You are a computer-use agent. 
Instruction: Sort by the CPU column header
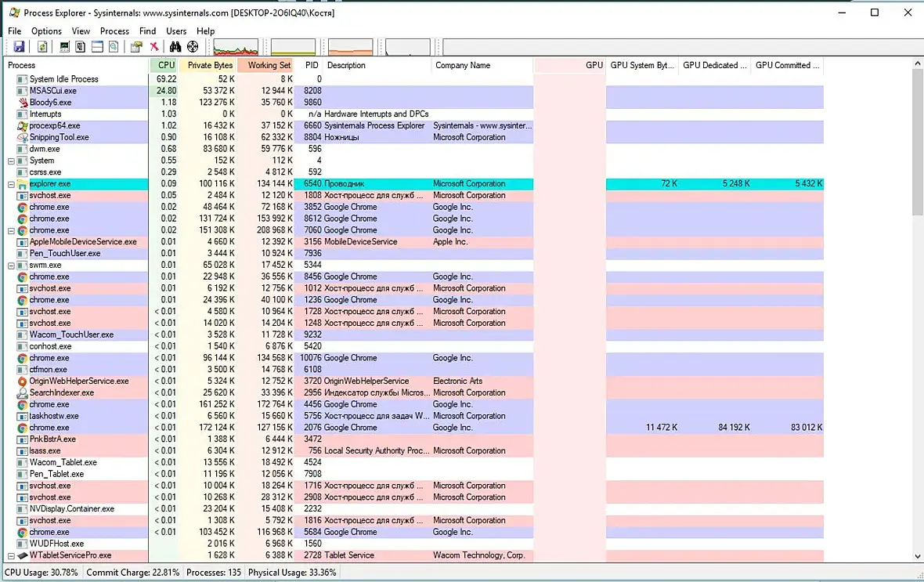(x=164, y=66)
